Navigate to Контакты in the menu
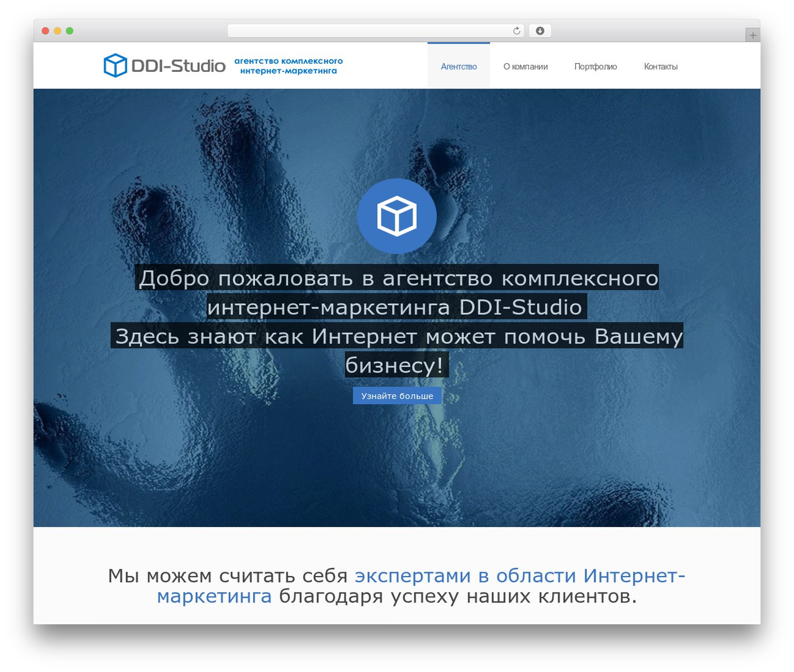This screenshot has height=672, width=794. coord(661,66)
